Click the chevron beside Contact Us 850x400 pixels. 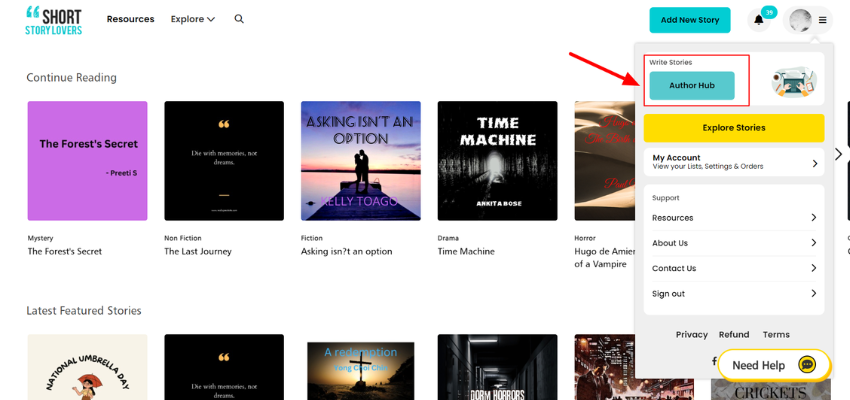814,268
